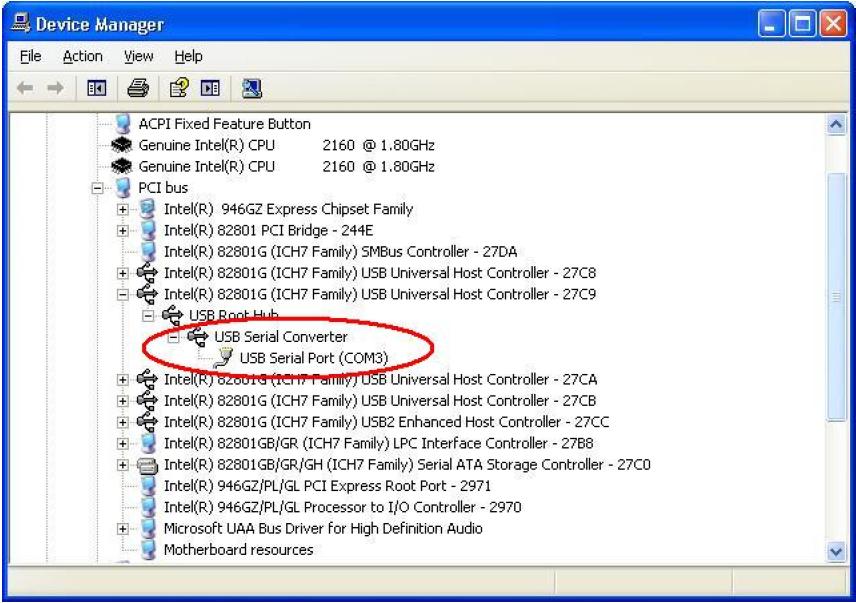Expand Intel 82801 PCI Bridge 244E

tap(122, 231)
